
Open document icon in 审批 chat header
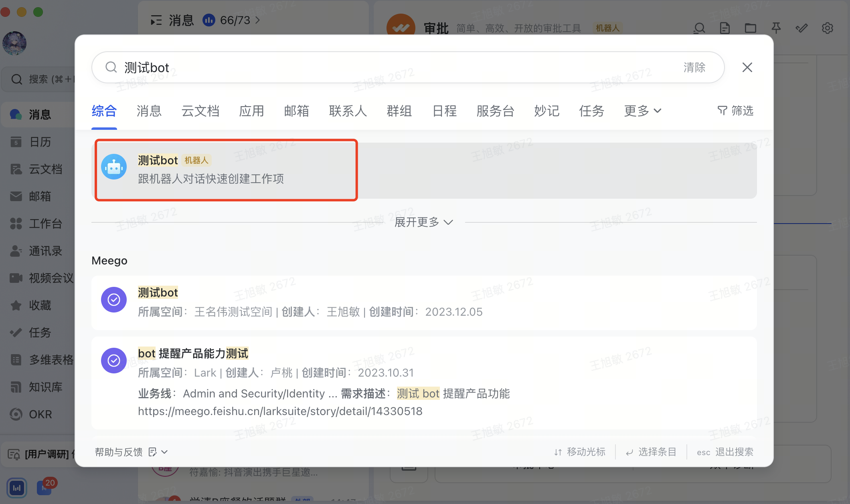pyautogui.click(x=725, y=28)
